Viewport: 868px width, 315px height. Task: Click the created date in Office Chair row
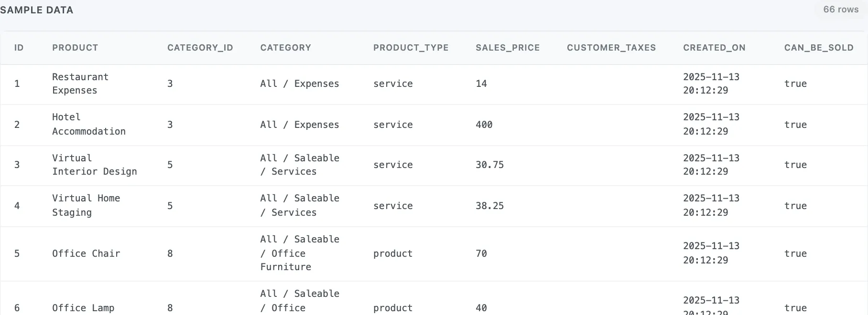point(711,253)
